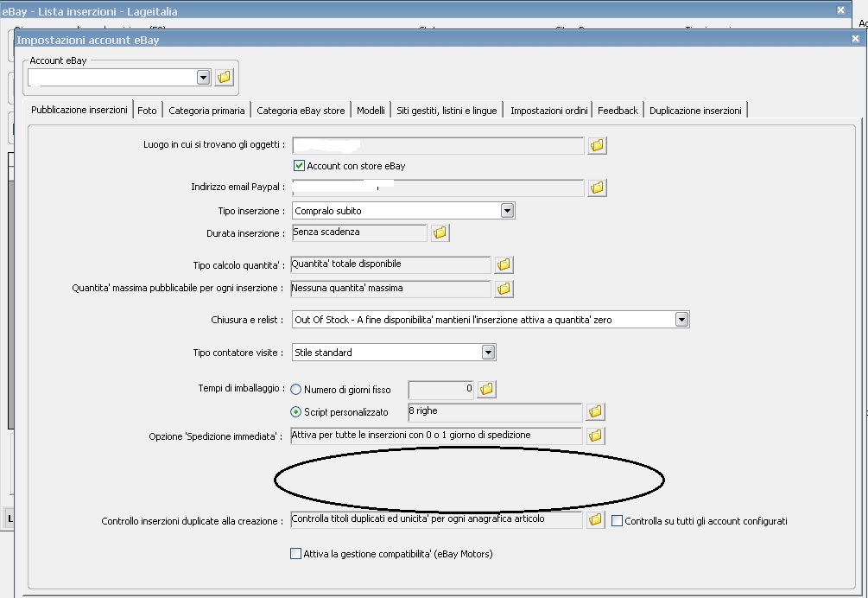This screenshot has height=598, width=868.
Task: Click the Nessuna quantita' massima field
Action: click(x=391, y=289)
